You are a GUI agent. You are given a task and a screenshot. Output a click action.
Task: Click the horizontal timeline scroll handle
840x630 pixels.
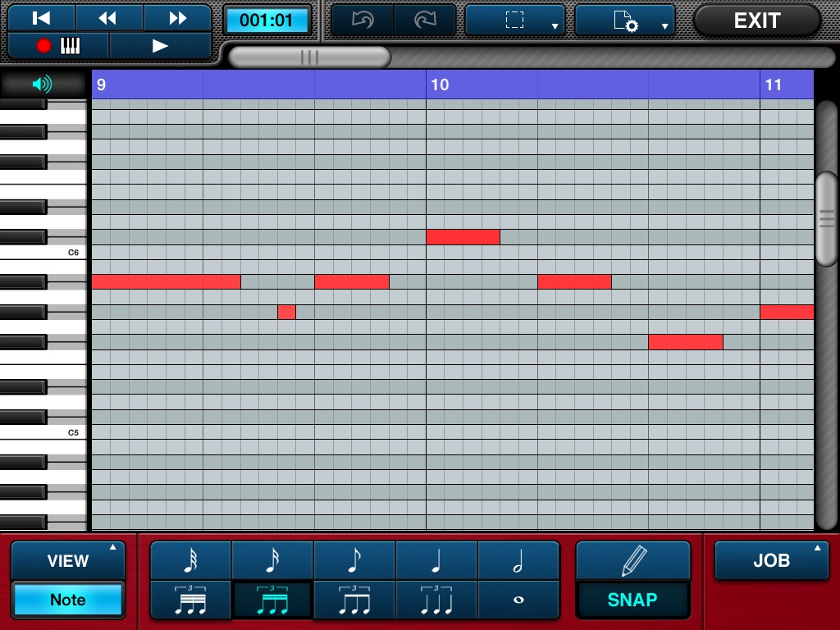click(x=309, y=57)
